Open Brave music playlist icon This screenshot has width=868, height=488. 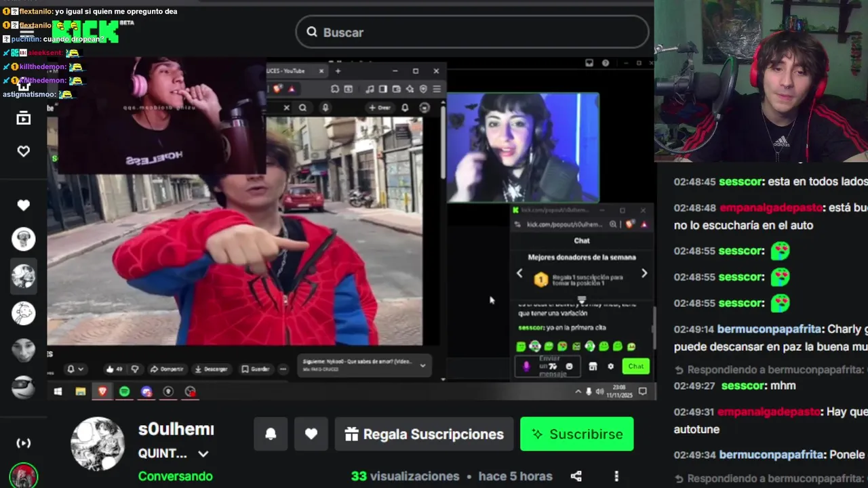(x=370, y=89)
